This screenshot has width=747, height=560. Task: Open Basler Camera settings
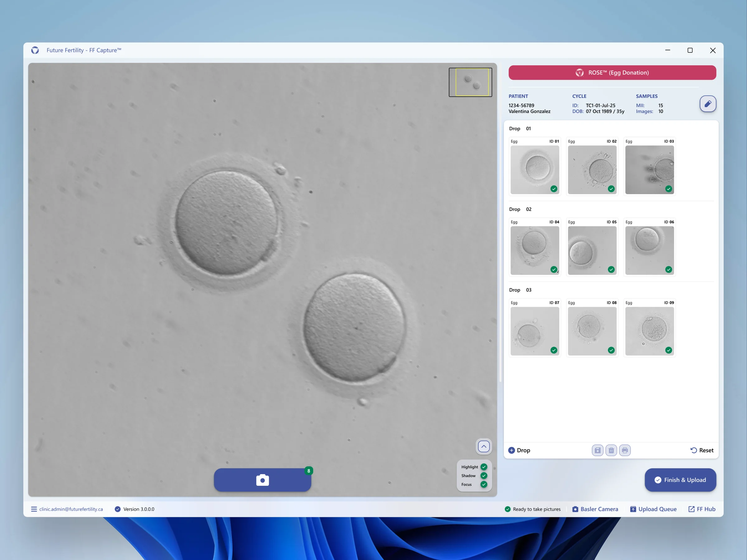tap(595, 509)
